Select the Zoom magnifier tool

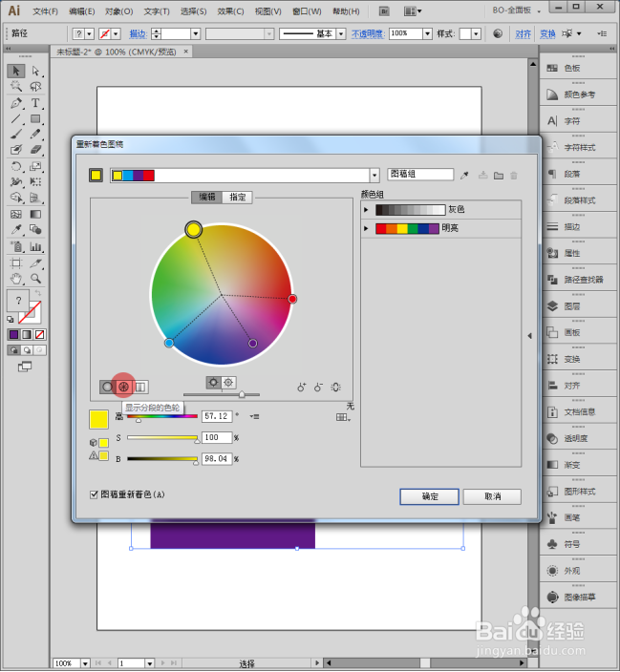35,279
